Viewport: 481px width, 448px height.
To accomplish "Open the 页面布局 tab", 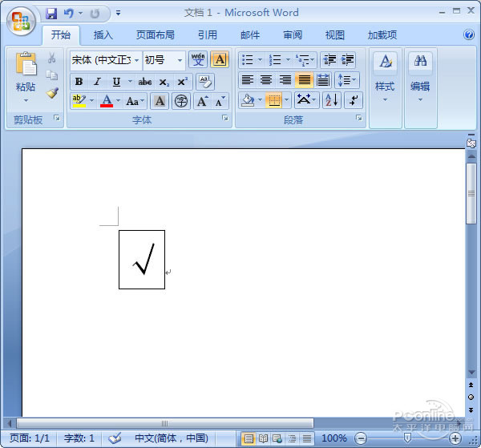I will 156,34.
